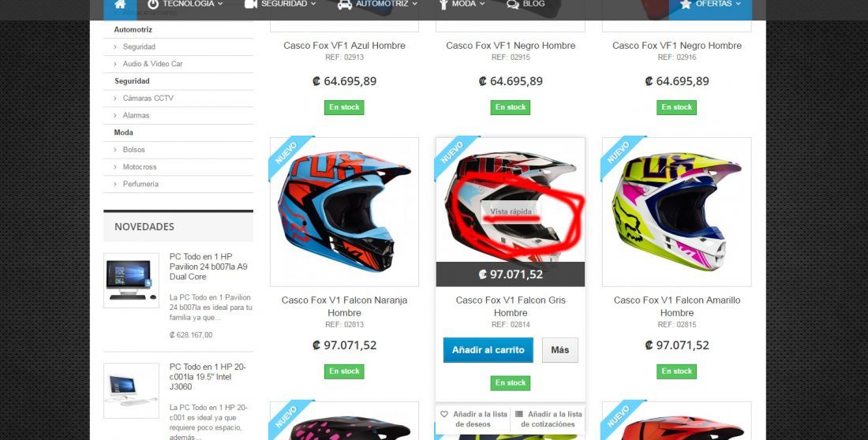Go to the home icon in navbar
The width and height of the screenshot is (868, 440).
pos(120,5)
